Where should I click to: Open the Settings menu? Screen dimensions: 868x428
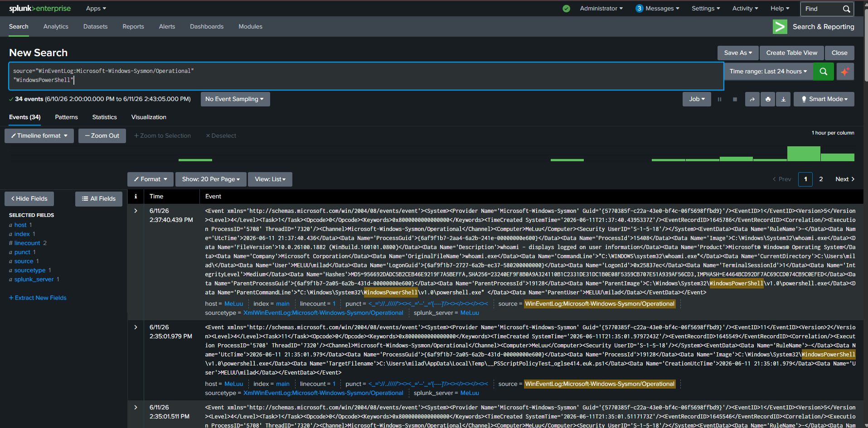pos(706,9)
